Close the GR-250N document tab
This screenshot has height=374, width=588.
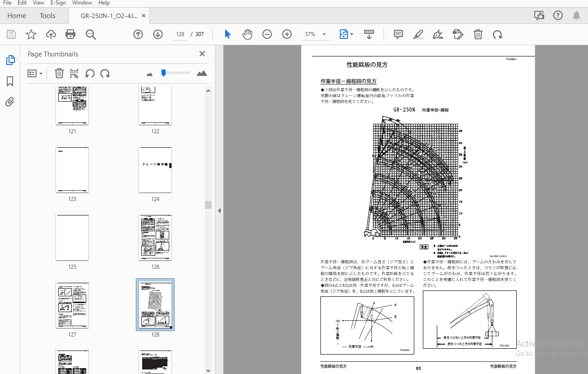point(144,15)
